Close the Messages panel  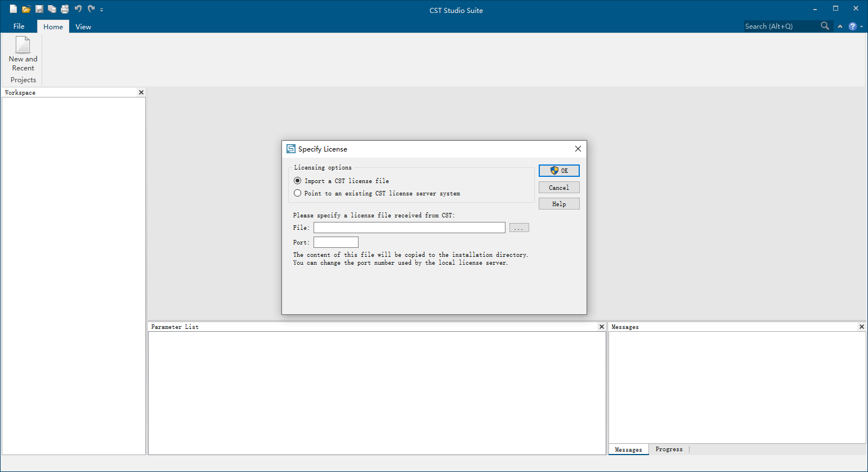point(862,327)
